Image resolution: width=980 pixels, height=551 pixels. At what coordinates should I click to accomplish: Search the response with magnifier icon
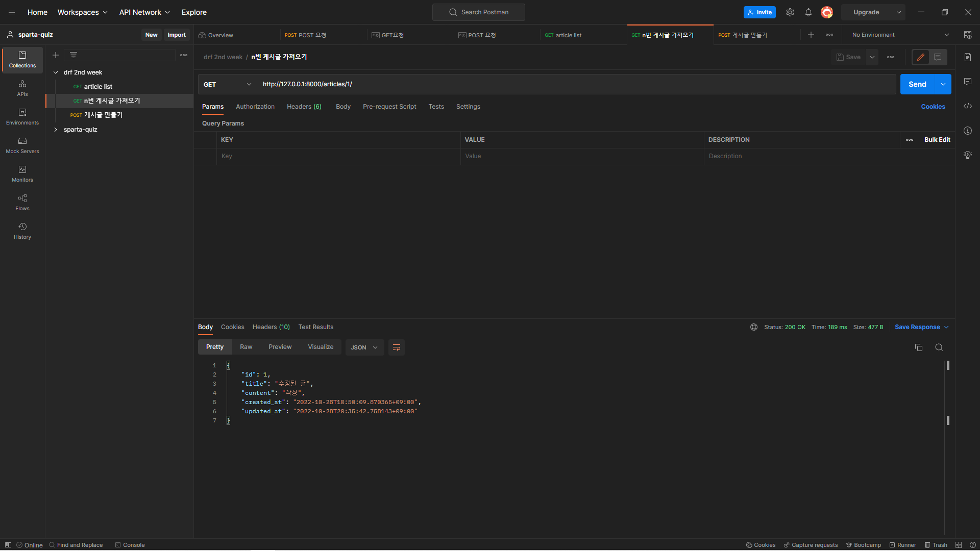pyautogui.click(x=939, y=347)
